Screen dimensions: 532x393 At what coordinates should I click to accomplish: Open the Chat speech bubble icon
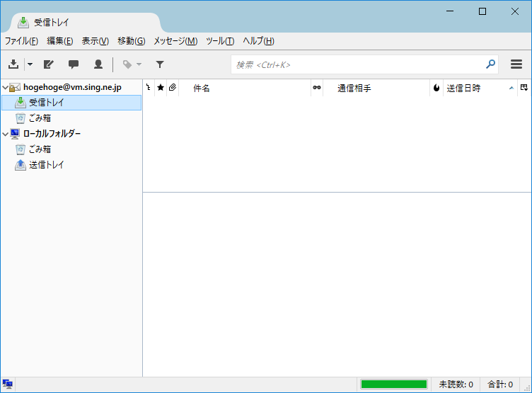[x=74, y=64]
